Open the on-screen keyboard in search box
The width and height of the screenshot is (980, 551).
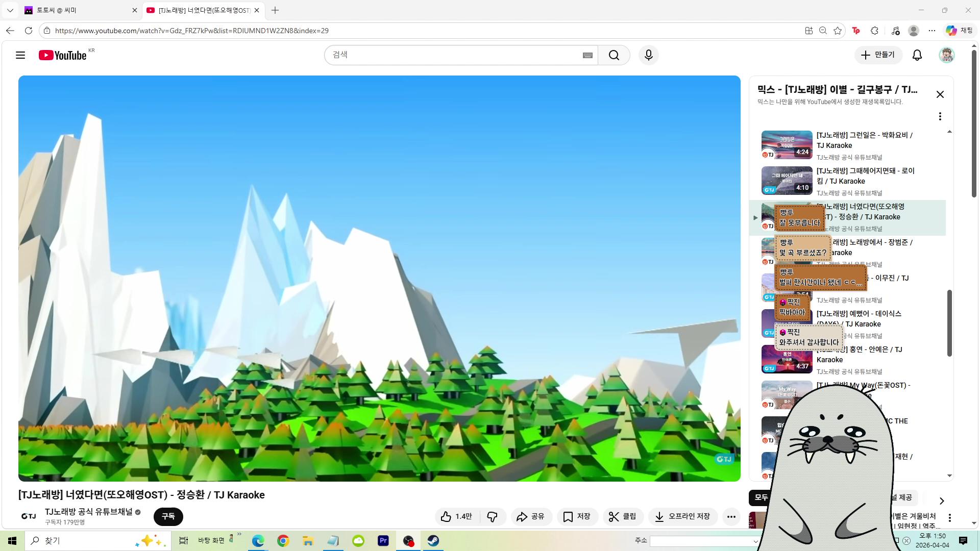point(587,55)
